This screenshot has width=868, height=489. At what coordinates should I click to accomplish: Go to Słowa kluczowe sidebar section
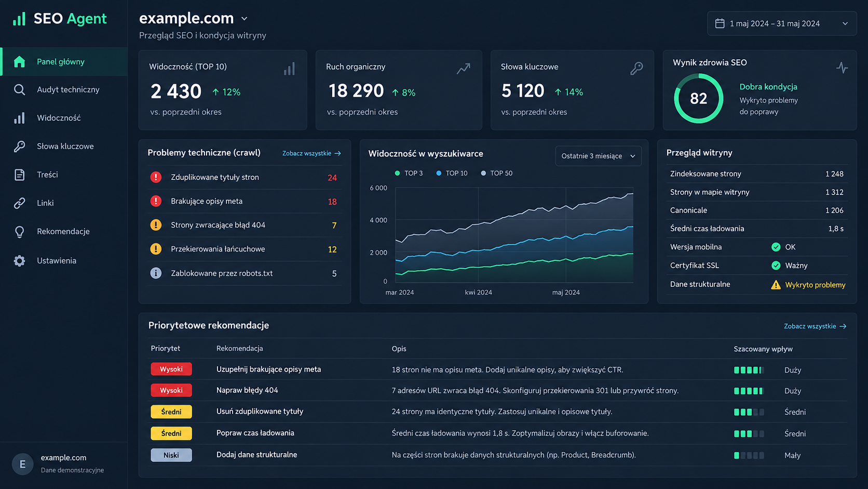click(63, 147)
